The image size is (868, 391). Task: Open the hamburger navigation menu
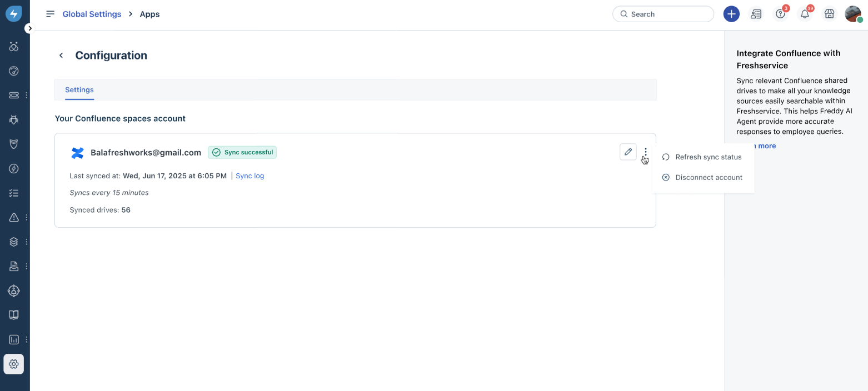click(x=51, y=14)
